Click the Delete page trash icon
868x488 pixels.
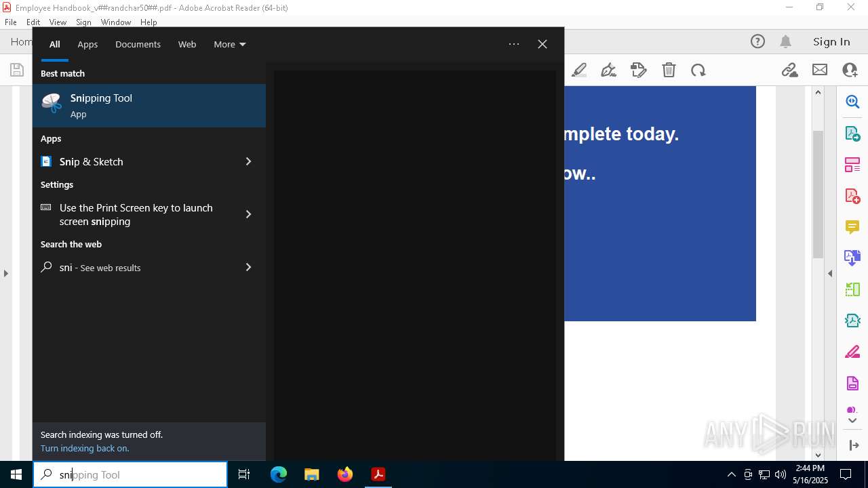(669, 70)
